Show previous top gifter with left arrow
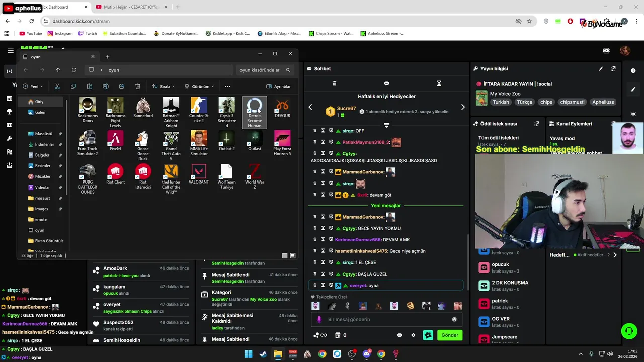Image resolution: width=644 pixels, height=362 pixels. (x=310, y=107)
